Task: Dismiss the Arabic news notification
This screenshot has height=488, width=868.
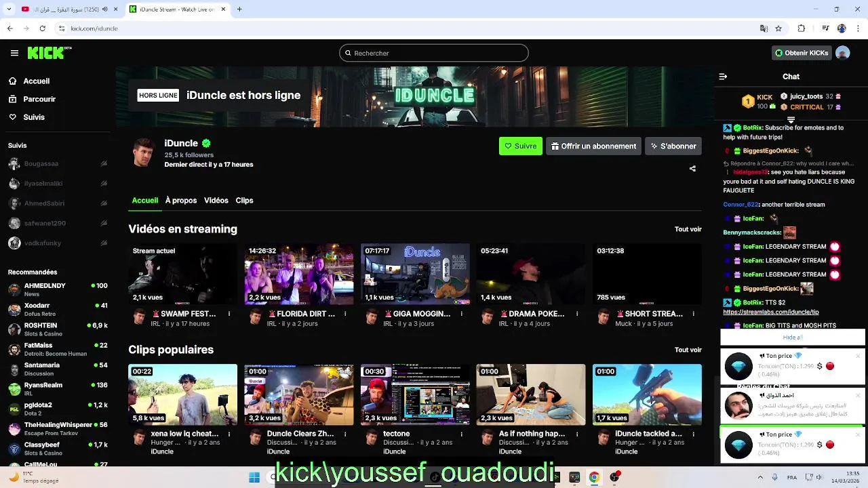Action: coord(858,395)
